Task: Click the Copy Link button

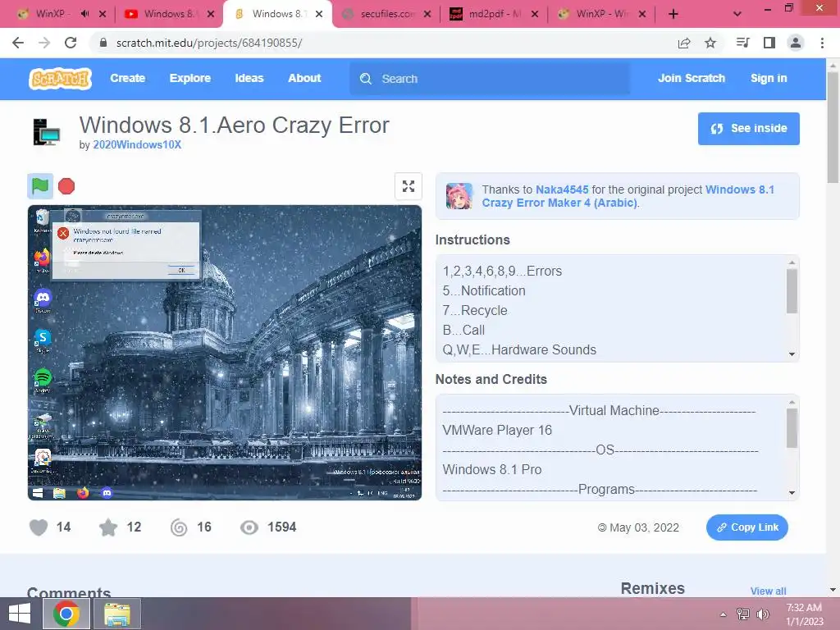Action: [746, 527]
